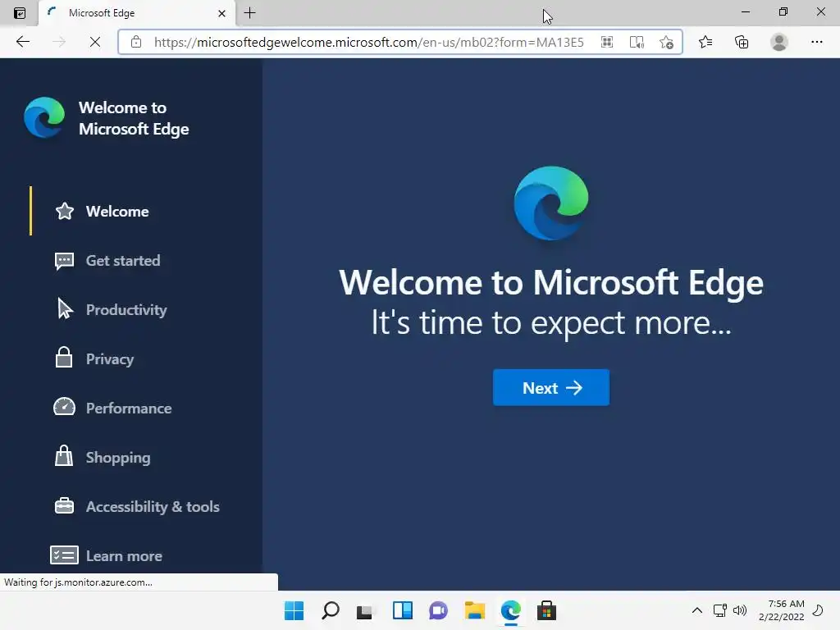
Task: Click the Shopping bag icon
Action: coord(64,456)
